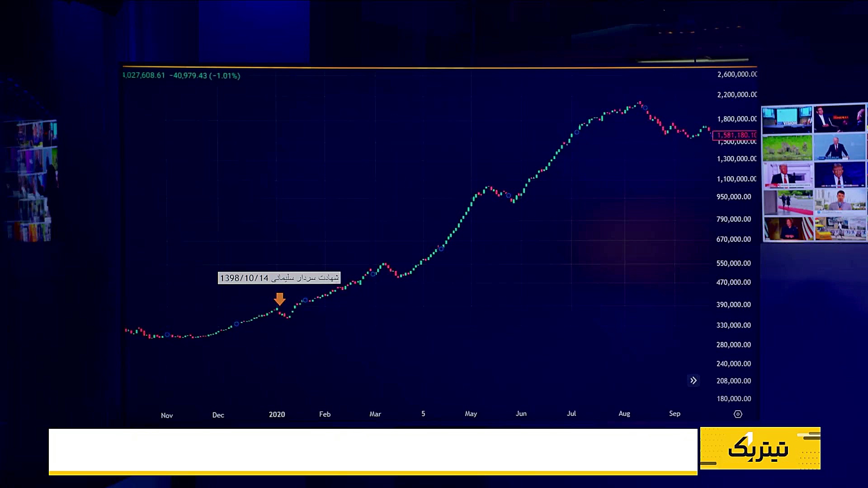Click the orange down-arrow marker
Viewport: 868px width, 488px height.
pos(279,299)
